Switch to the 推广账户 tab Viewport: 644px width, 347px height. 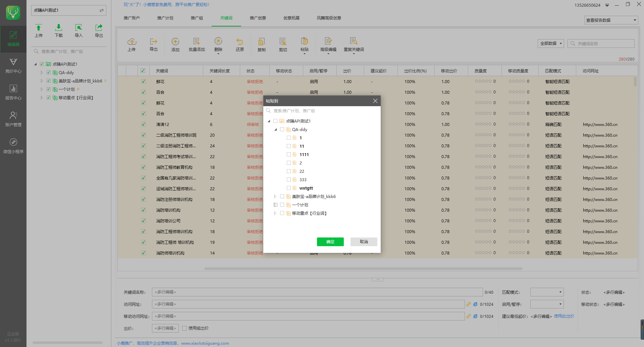[x=132, y=18]
